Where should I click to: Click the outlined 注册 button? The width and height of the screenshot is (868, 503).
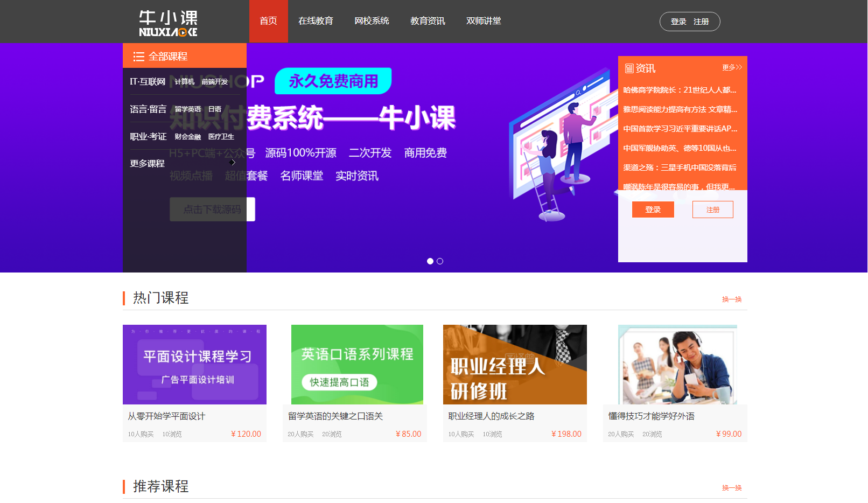coord(712,209)
